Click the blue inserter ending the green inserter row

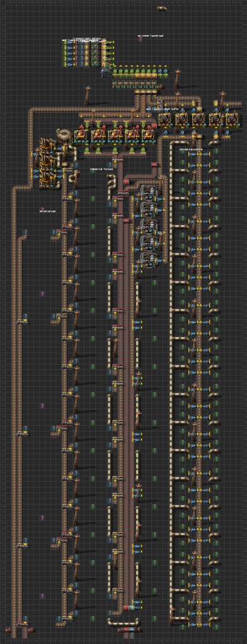click(x=165, y=72)
